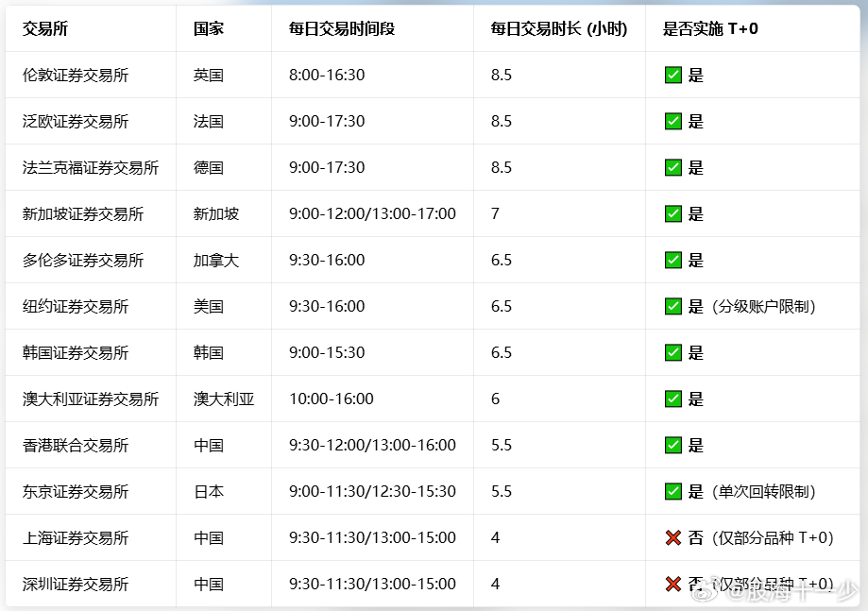The image size is (868, 611).
Task: Click the 每日交易时长 (小时) column header
Action: tap(556, 29)
